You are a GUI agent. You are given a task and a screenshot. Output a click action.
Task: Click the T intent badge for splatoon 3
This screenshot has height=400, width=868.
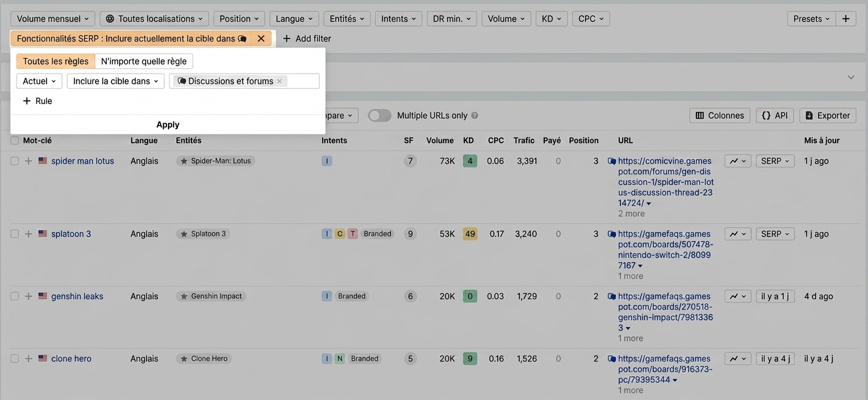tap(353, 234)
